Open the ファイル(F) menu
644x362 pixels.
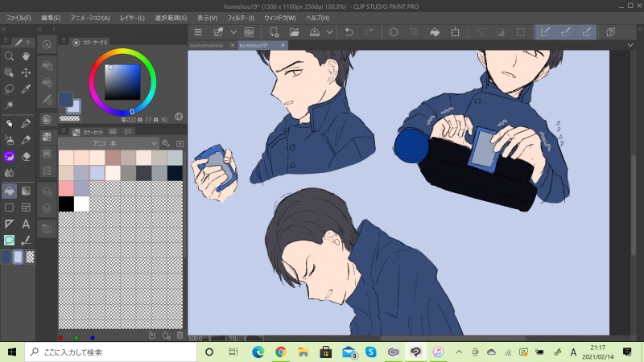pyautogui.click(x=19, y=18)
